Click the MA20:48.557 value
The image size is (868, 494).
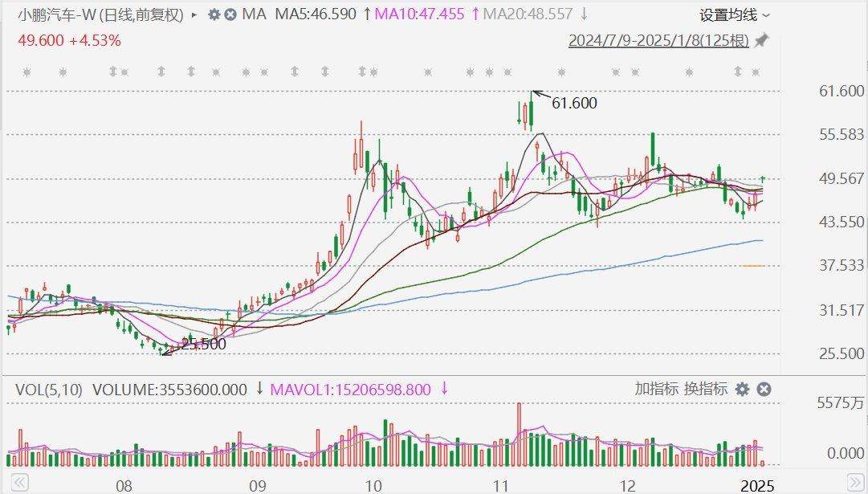coord(528,14)
